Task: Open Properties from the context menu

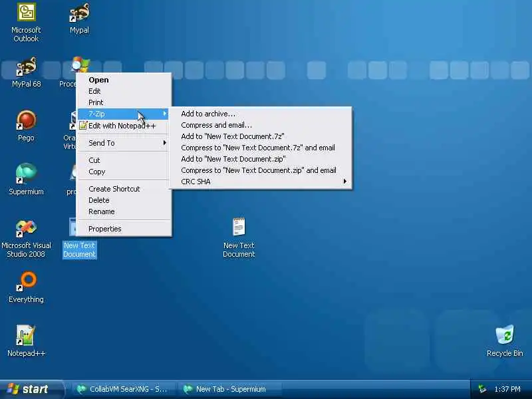Action: (124, 229)
